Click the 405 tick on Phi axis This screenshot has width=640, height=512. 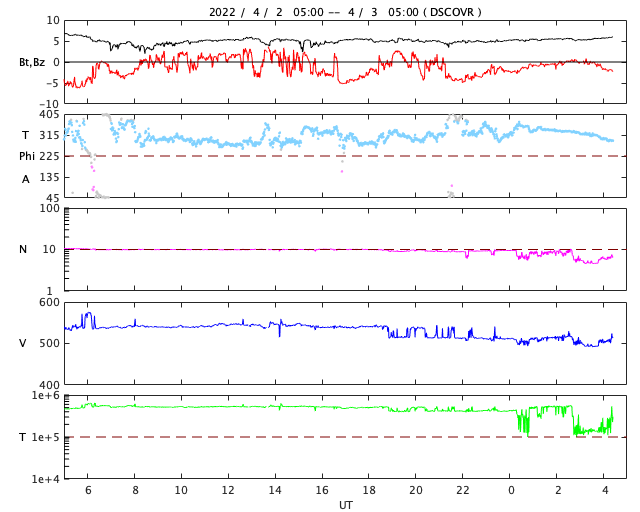(x=49, y=115)
